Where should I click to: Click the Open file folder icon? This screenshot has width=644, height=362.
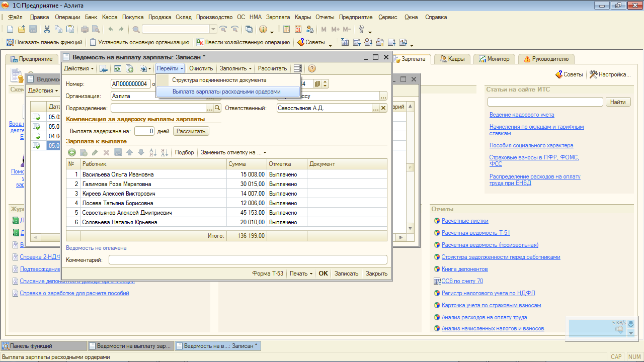[21, 29]
